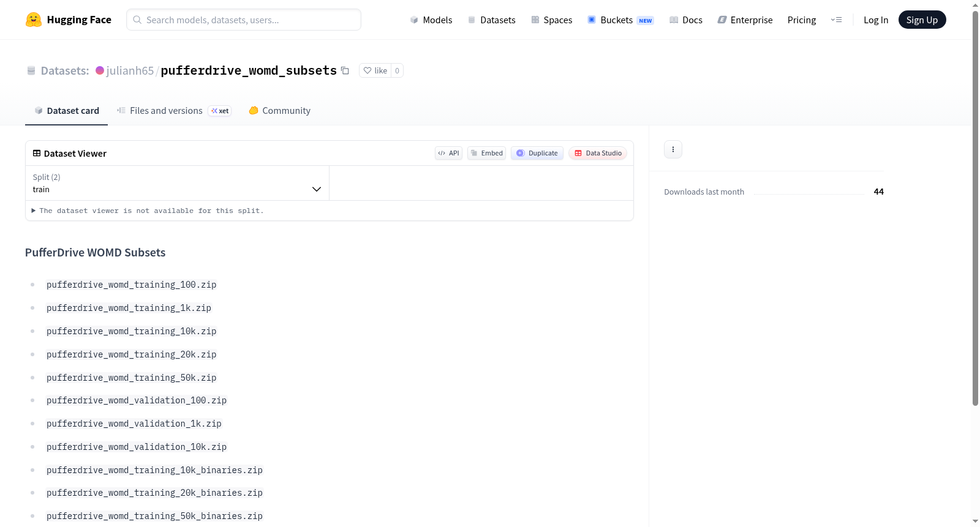Viewport: 980px width, 527px height.
Task: Go to the Pricing page
Action: [x=802, y=20]
